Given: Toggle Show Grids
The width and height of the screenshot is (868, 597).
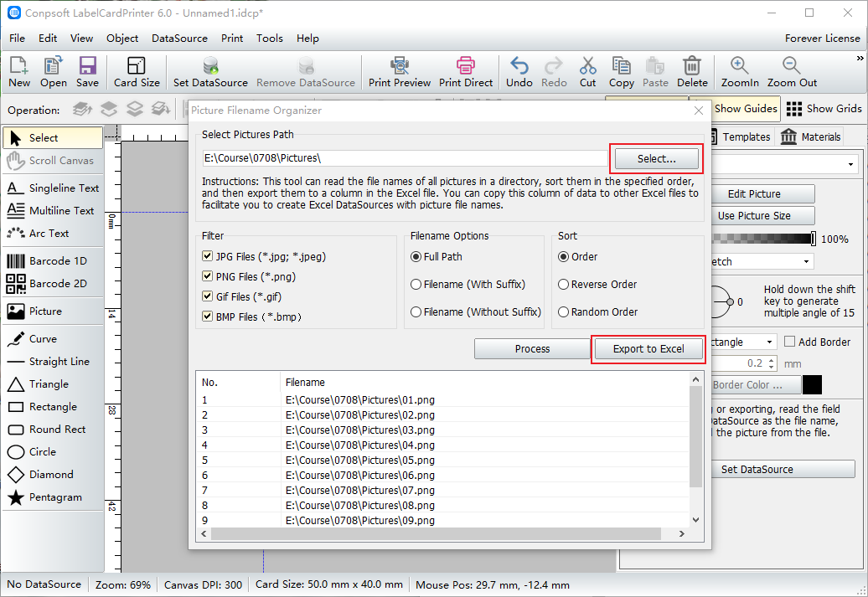Looking at the screenshot, I should click(824, 109).
